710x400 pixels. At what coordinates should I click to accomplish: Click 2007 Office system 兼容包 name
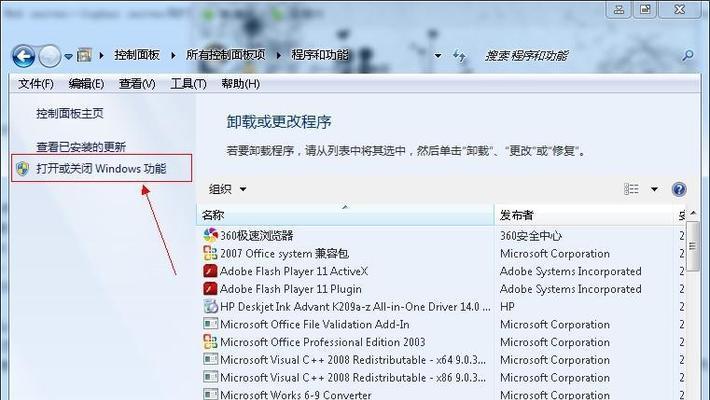pos(284,253)
